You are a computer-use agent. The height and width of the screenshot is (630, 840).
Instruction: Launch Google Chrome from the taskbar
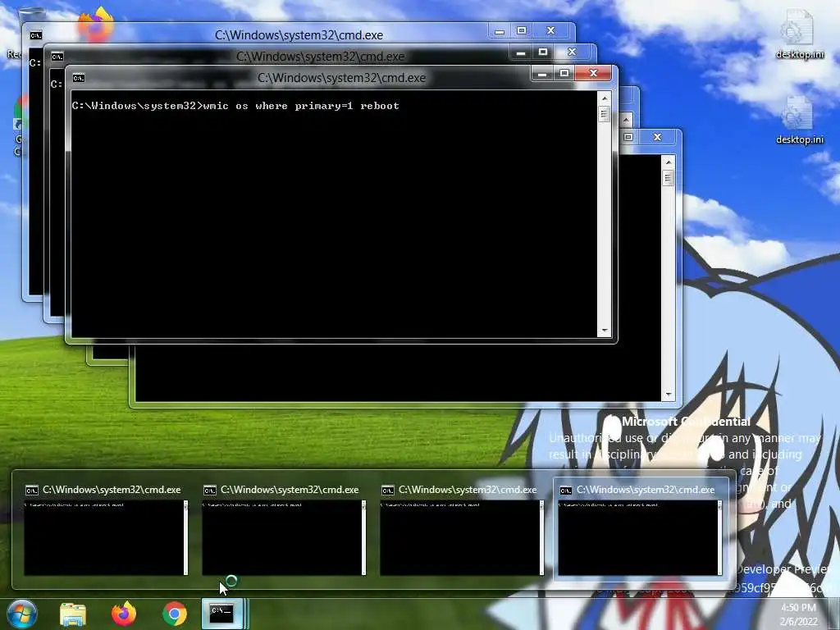click(174, 614)
